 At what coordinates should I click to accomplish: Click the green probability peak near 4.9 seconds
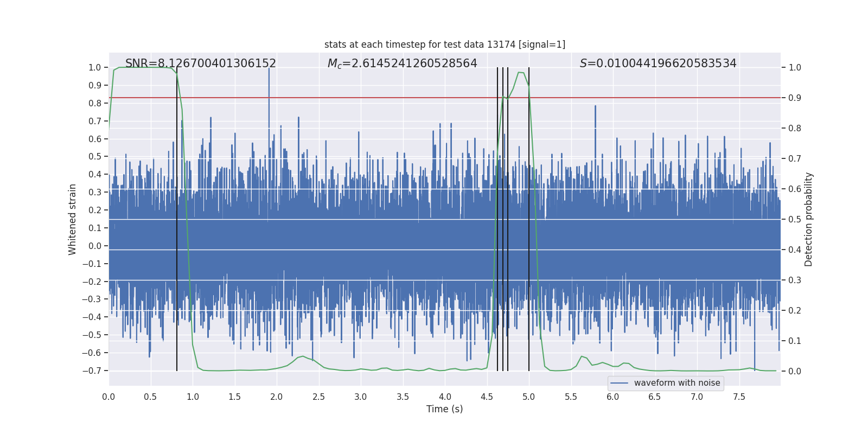521,73
